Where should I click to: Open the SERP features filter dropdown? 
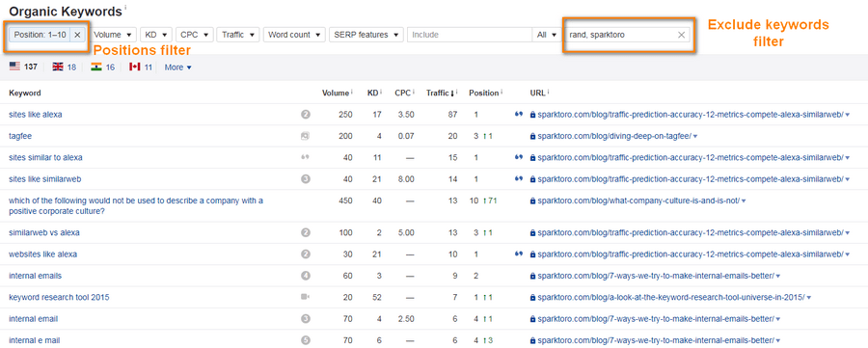(366, 35)
